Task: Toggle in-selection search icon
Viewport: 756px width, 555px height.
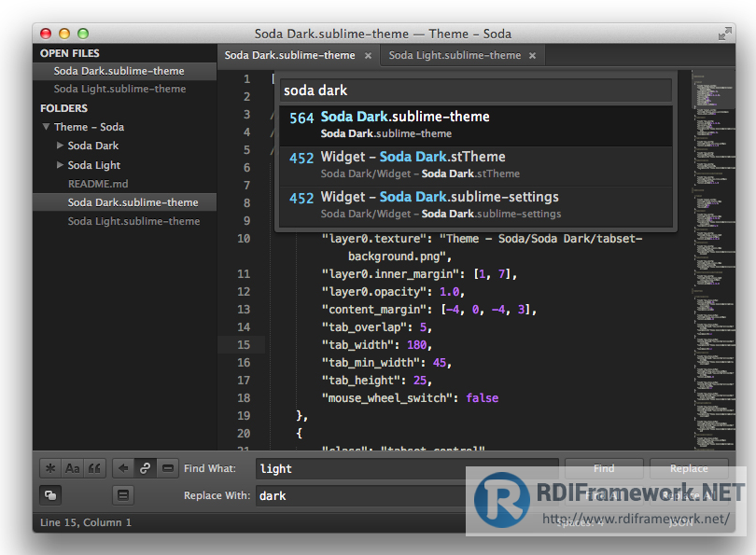Action: click(167, 468)
